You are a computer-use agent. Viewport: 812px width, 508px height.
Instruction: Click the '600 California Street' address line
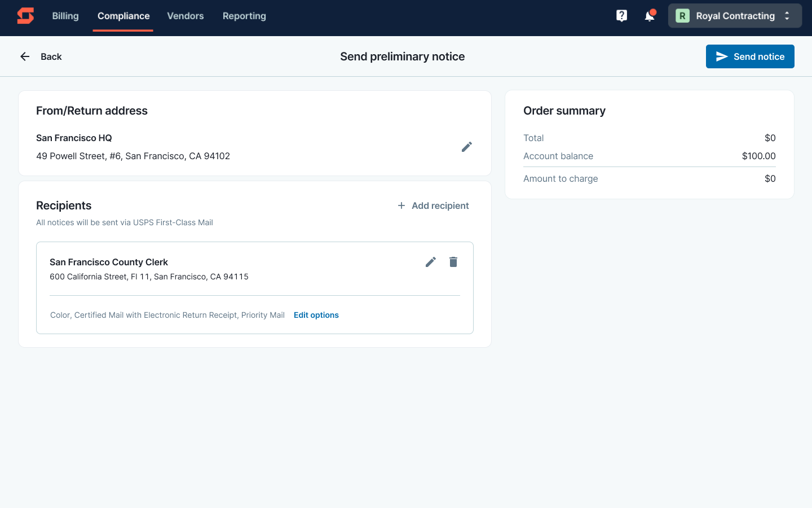pos(149,277)
